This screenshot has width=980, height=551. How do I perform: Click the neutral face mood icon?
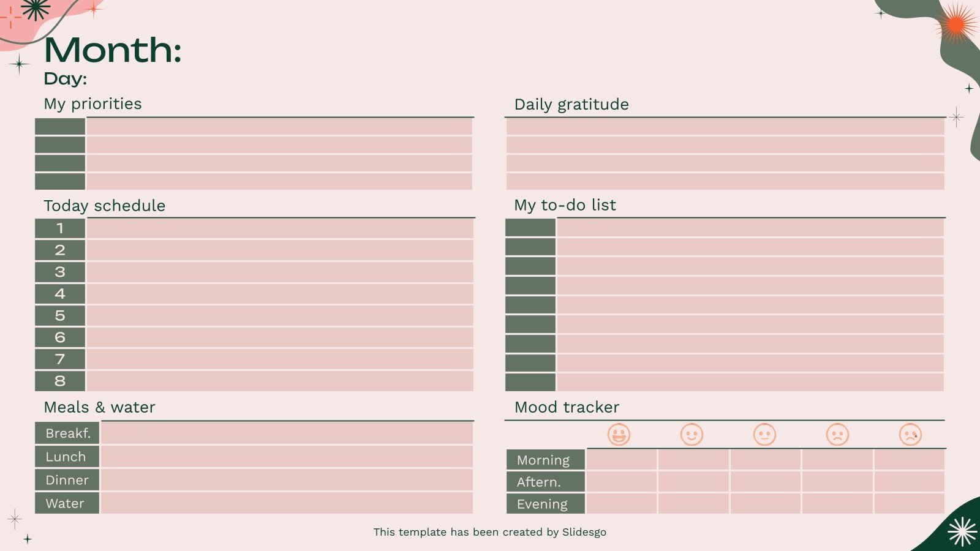point(764,435)
